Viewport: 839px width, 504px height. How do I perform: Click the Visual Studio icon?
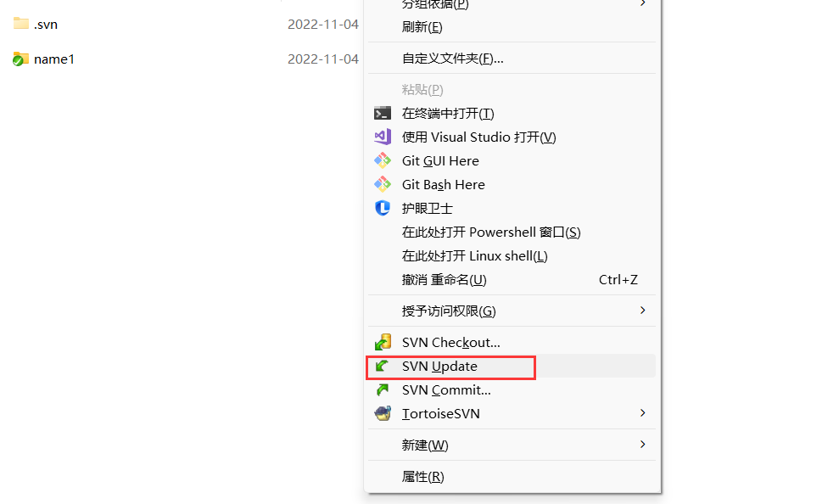pos(383,137)
